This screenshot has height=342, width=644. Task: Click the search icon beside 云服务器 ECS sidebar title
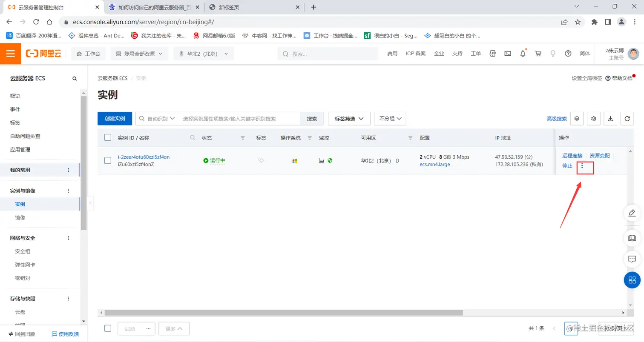(75, 79)
